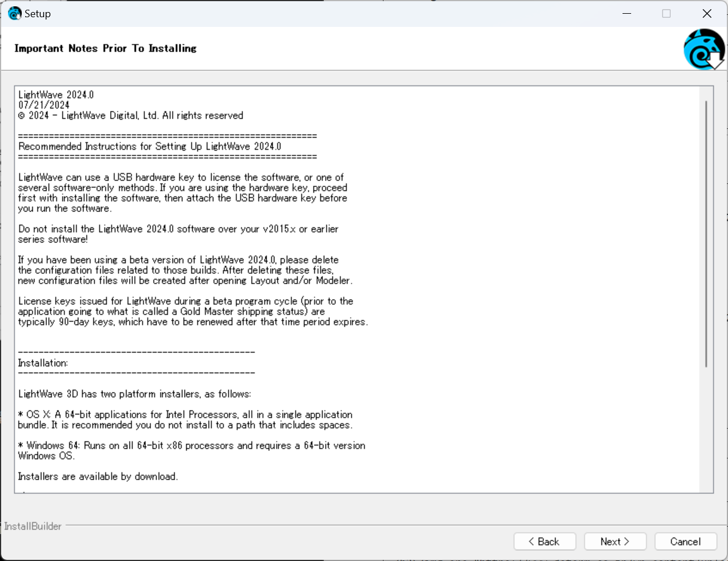Click 'License keys issued for LightWave' line

(186, 301)
